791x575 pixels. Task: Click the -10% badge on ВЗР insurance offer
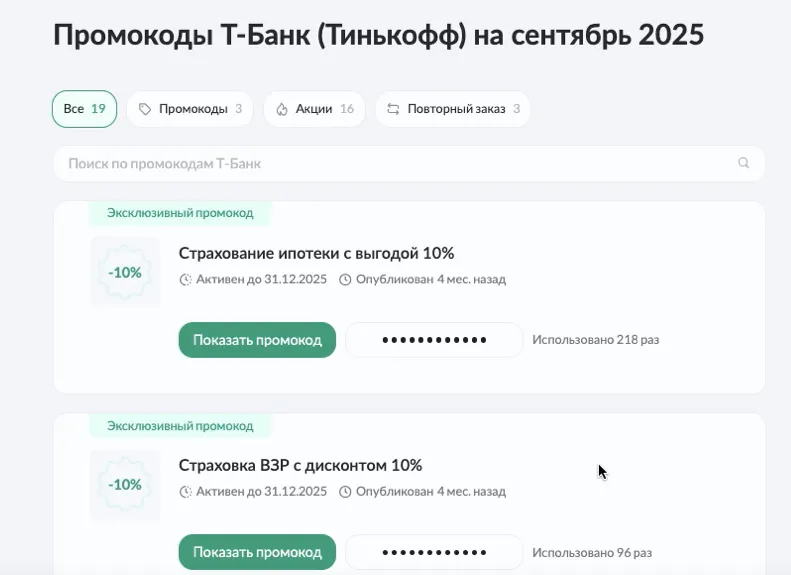(125, 484)
